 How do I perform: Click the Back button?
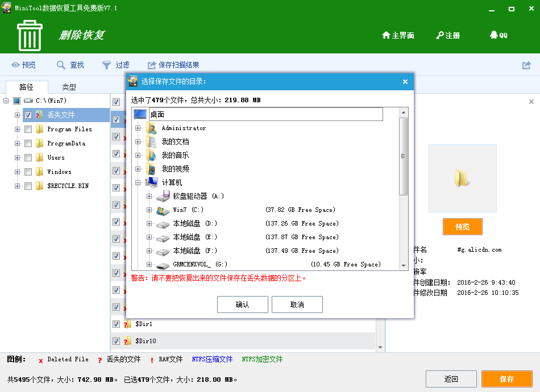click(451, 379)
